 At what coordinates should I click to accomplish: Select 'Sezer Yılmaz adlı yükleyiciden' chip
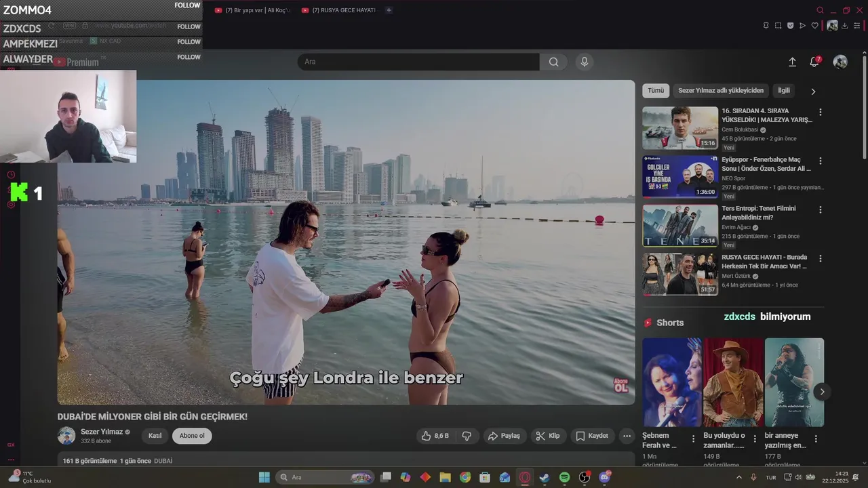click(721, 90)
